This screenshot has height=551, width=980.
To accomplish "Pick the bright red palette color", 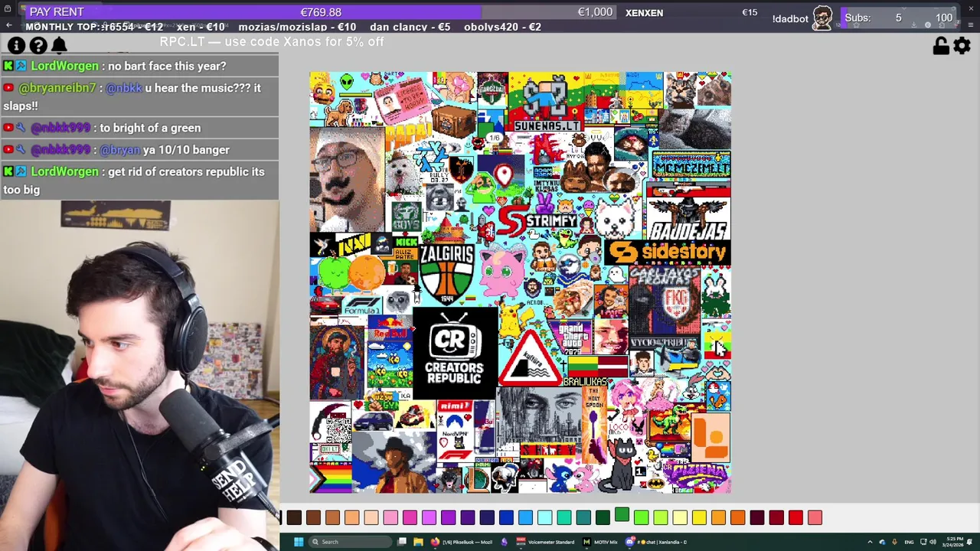I will [x=795, y=518].
